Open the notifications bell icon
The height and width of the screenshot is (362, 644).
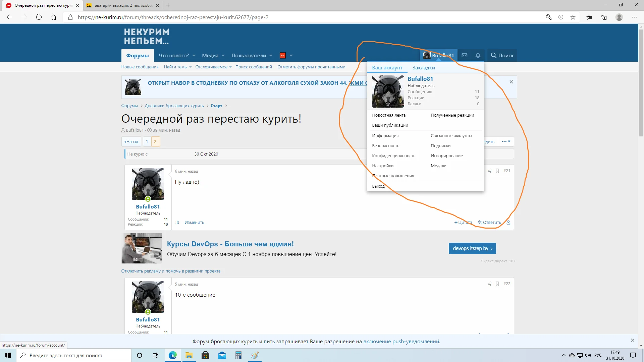pyautogui.click(x=478, y=55)
